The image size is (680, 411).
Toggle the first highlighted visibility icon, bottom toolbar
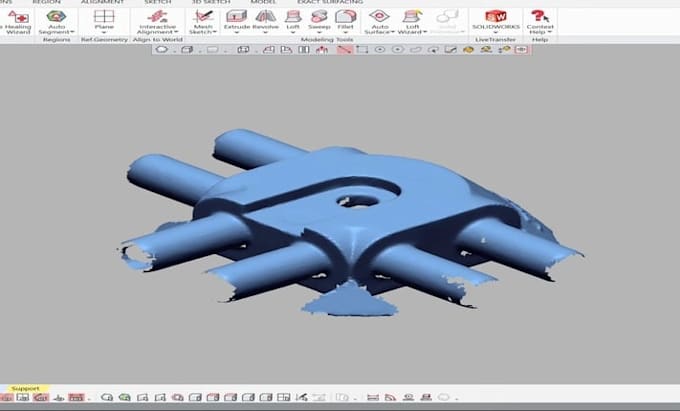point(6,397)
